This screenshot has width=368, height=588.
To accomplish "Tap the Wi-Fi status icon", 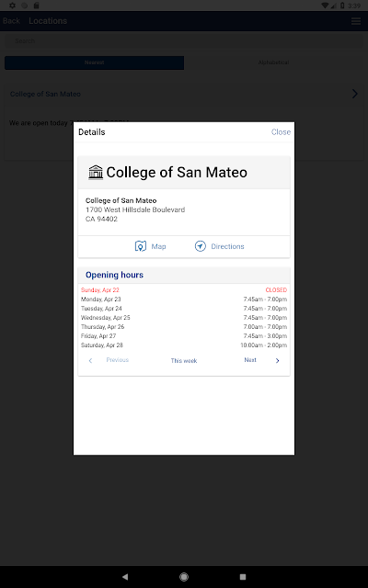I will point(325,6).
